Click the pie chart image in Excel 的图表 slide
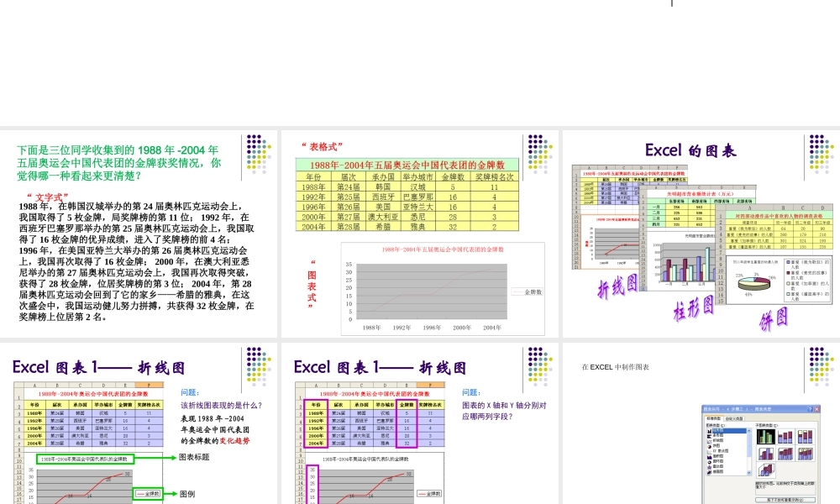Screen dimensions: 840x504 [x=754, y=283]
